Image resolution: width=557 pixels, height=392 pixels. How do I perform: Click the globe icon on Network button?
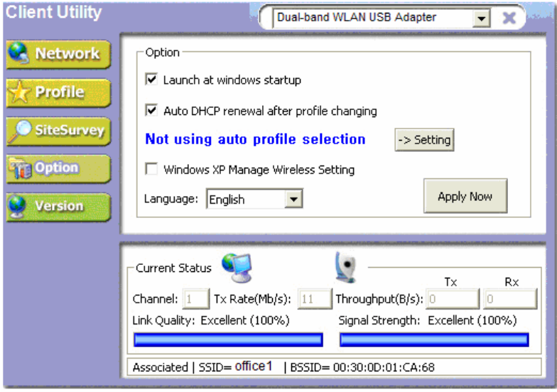tap(18, 53)
